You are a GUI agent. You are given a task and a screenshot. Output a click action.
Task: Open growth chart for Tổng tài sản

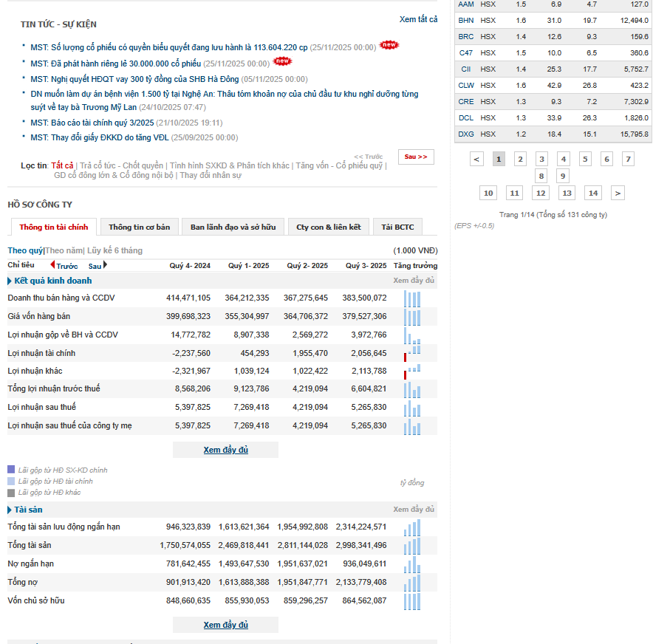point(412,546)
